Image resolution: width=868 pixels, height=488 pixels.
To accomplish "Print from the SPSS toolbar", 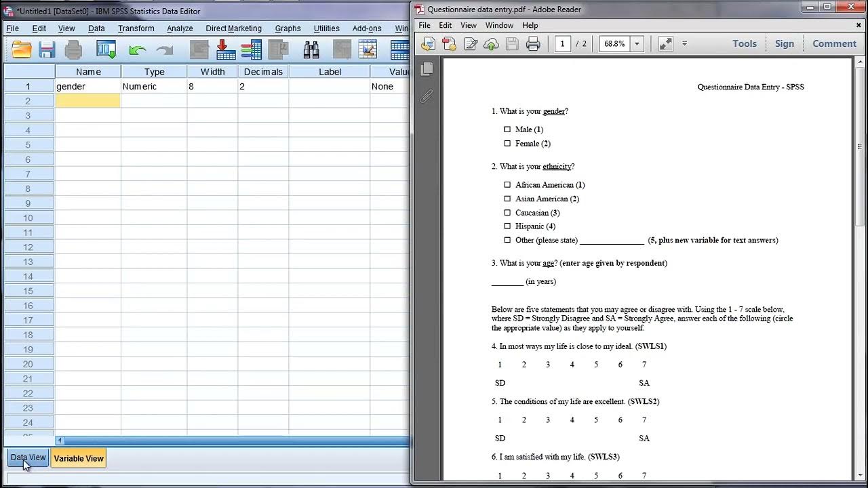I will [73, 49].
